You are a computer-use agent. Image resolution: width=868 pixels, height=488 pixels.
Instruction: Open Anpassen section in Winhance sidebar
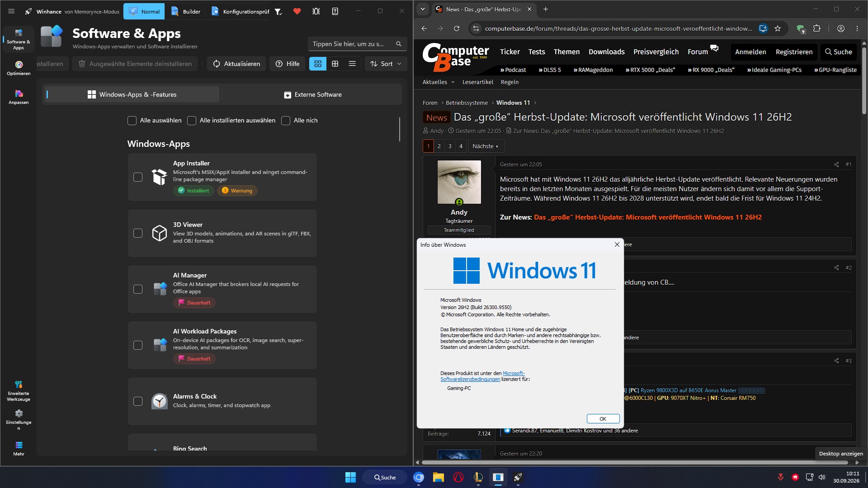tap(19, 97)
